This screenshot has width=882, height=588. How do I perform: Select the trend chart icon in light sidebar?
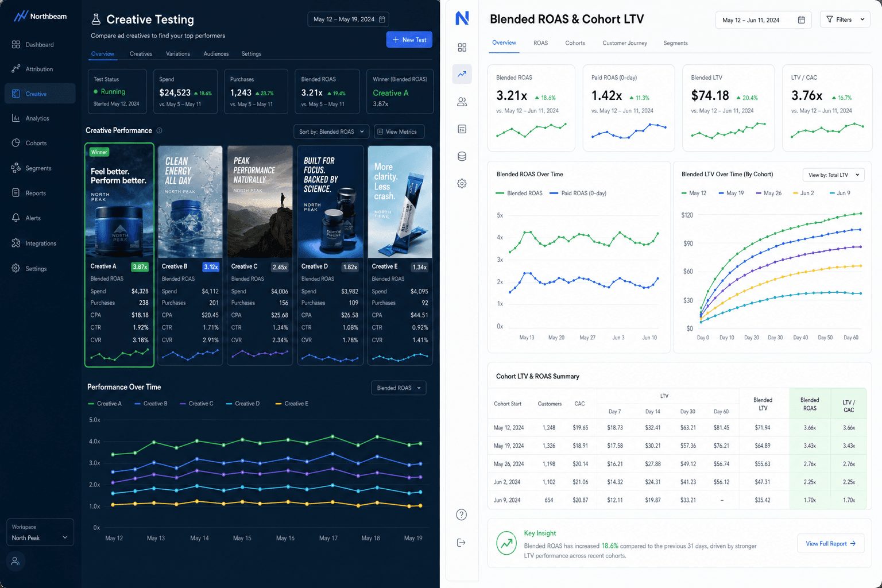(x=462, y=74)
